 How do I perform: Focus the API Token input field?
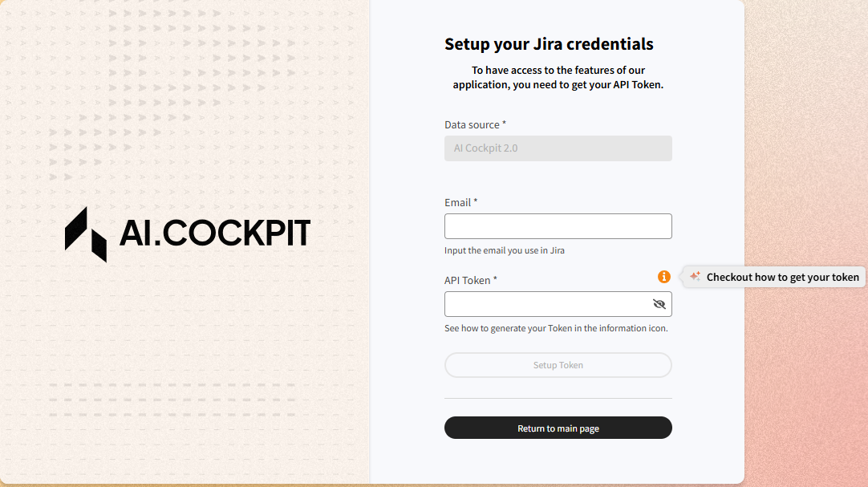click(547, 304)
